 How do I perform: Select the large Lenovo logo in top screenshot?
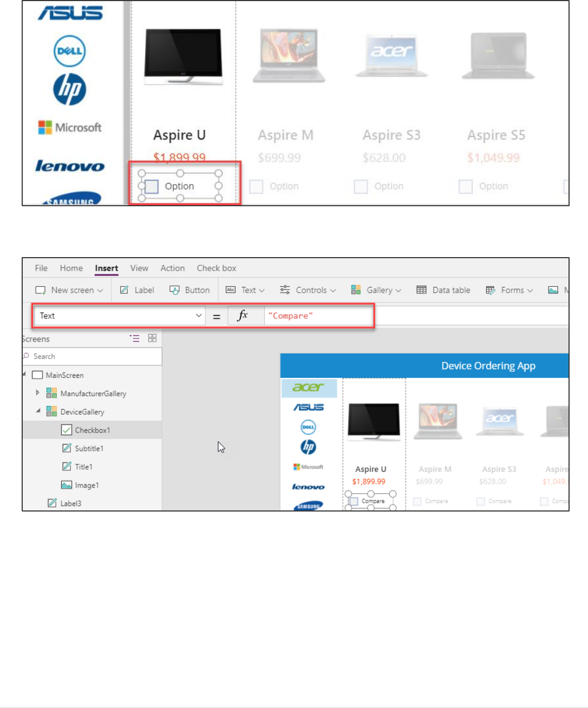pyautogui.click(x=70, y=166)
